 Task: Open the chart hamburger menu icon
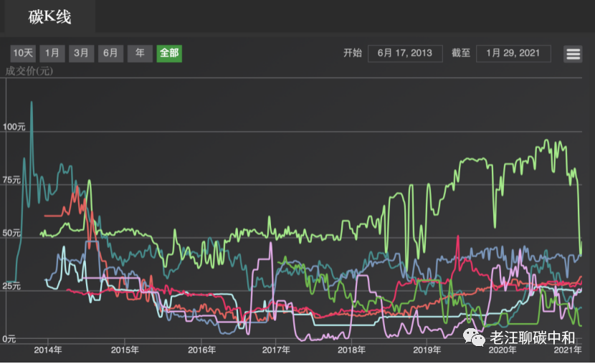[x=573, y=54]
